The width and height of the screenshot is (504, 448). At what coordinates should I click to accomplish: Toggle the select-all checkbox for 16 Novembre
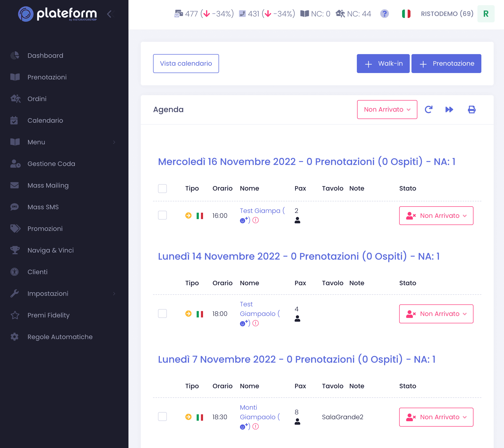[x=162, y=189]
